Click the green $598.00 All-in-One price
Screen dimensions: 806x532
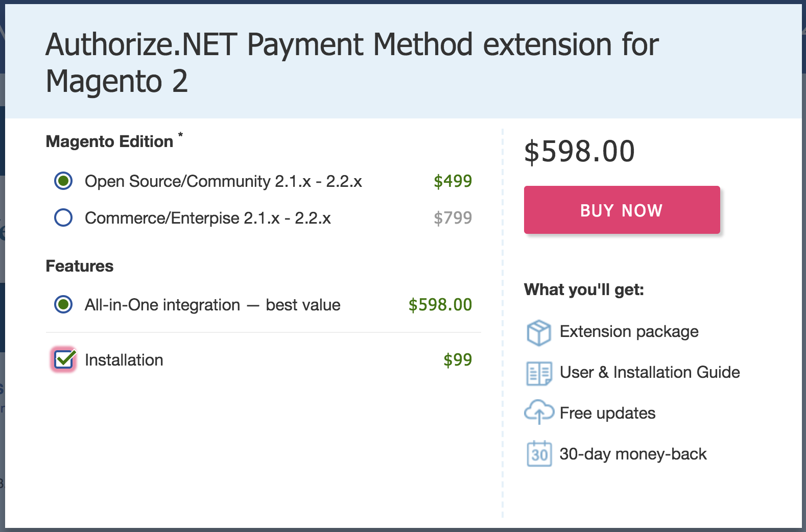point(440,305)
